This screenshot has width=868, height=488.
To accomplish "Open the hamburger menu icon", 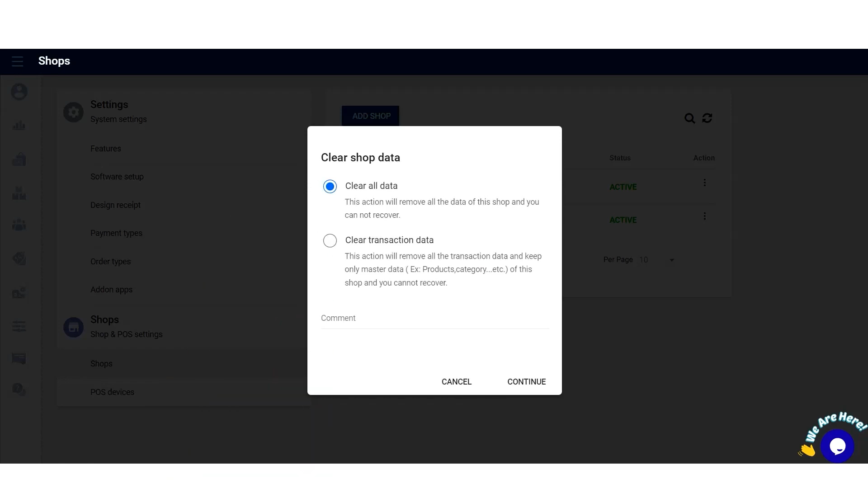I will coord(18,61).
